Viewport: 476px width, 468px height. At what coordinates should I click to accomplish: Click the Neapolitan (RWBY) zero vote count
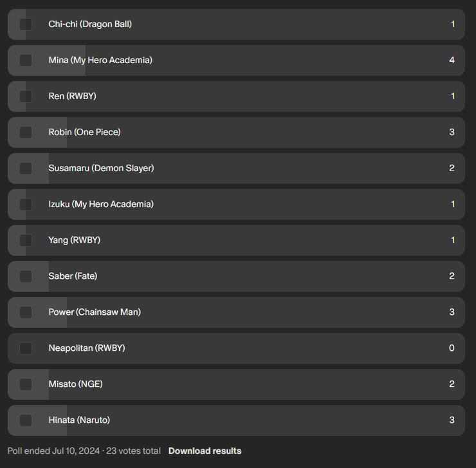click(452, 348)
